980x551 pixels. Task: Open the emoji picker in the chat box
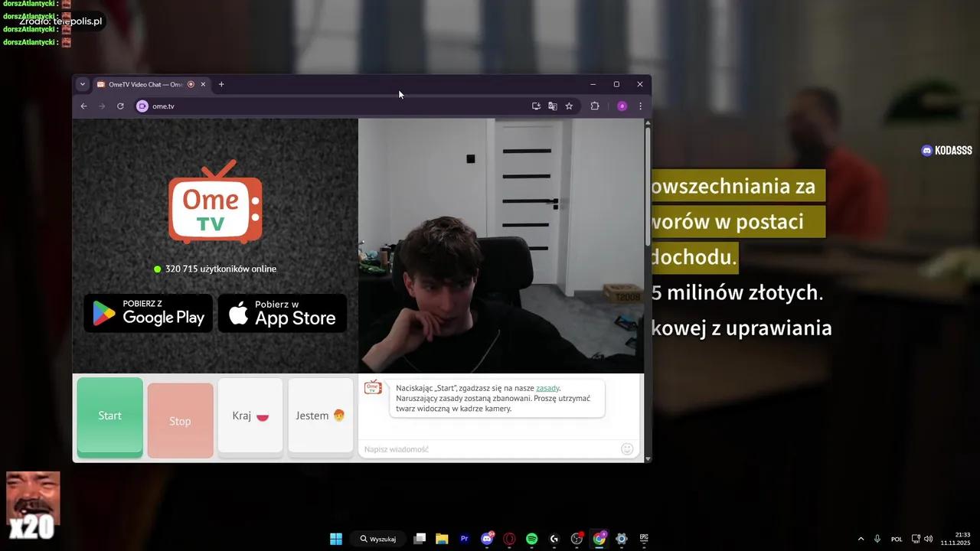[x=627, y=448]
